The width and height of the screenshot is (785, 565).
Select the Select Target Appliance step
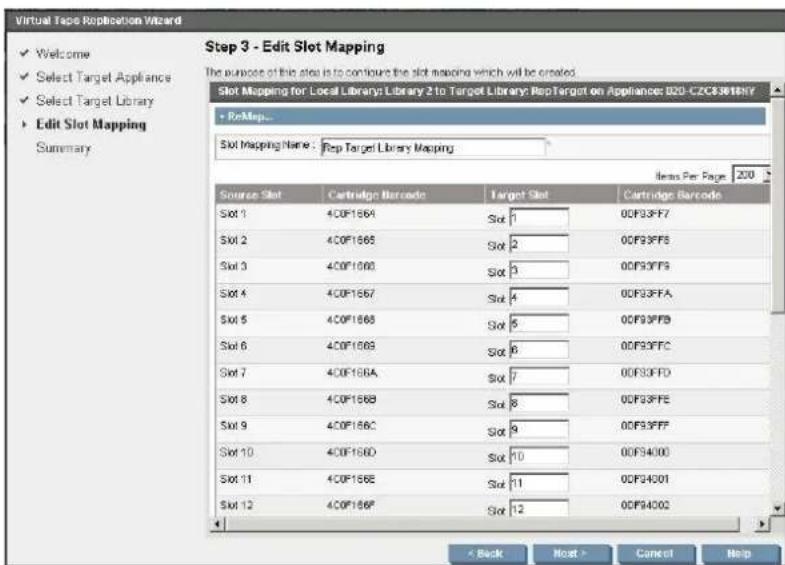pos(104,77)
